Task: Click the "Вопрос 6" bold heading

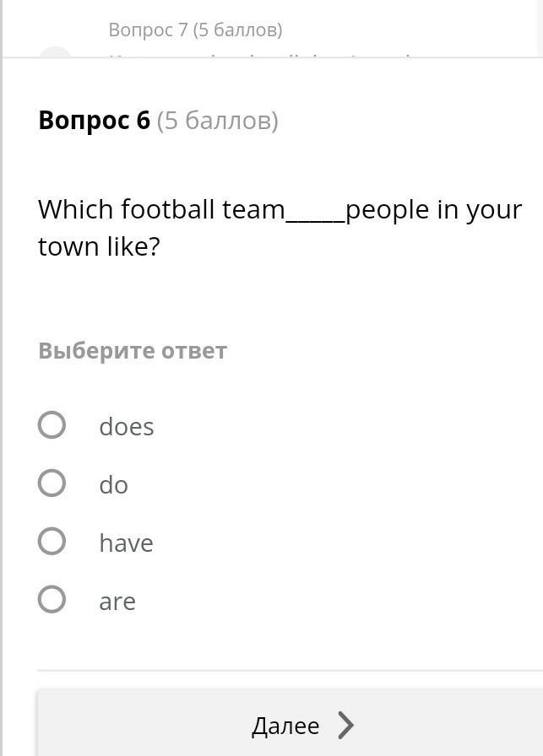Action: [x=94, y=121]
